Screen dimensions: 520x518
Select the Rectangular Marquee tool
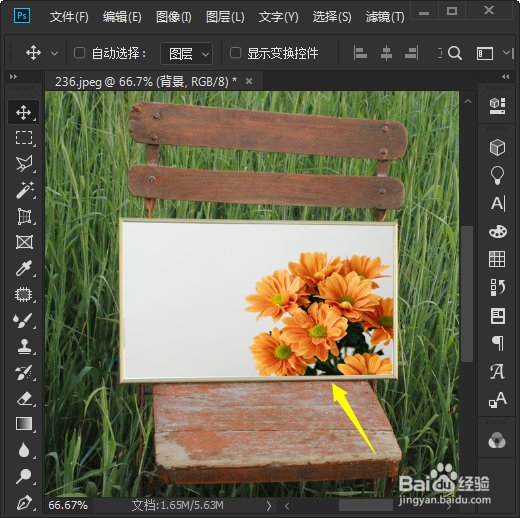pyautogui.click(x=24, y=138)
